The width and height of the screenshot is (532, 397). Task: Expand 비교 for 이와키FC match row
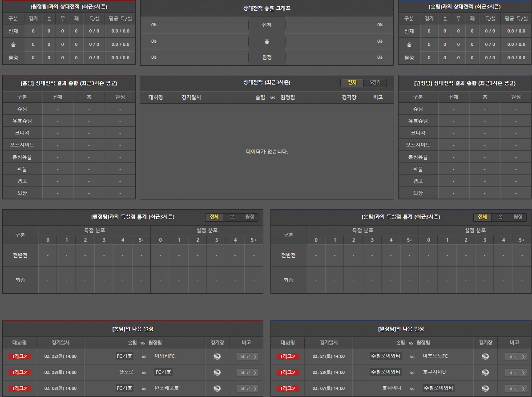pyautogui.click(x=247, y=356)
